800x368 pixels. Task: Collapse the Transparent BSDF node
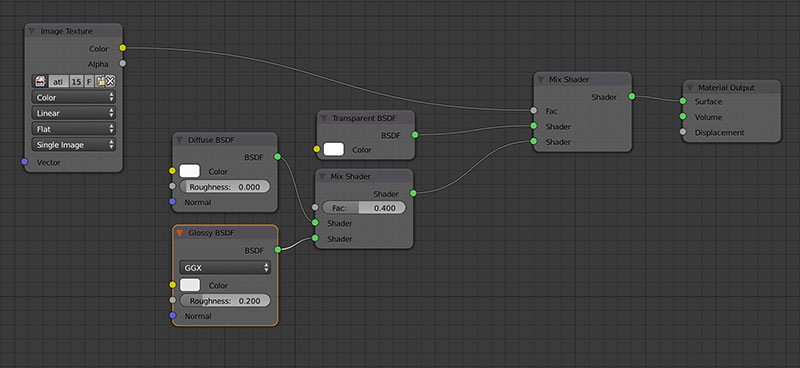(x=323, y=118)
